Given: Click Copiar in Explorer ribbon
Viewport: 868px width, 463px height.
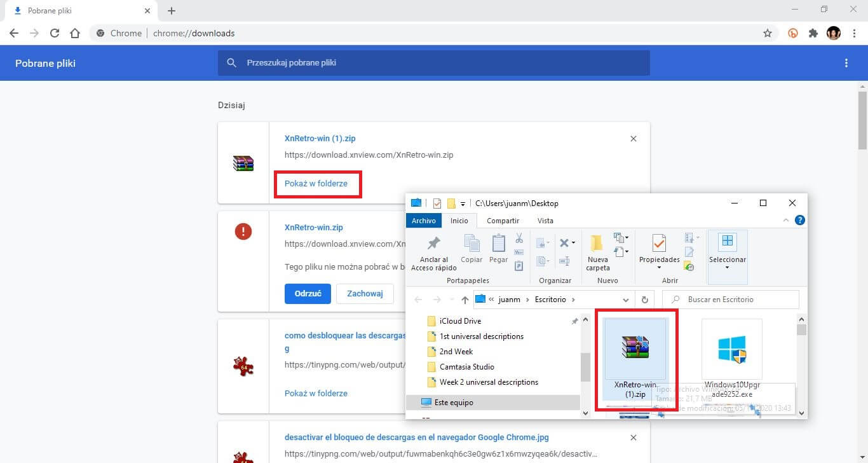Looking at the screenshot, I should coord(471,249).
